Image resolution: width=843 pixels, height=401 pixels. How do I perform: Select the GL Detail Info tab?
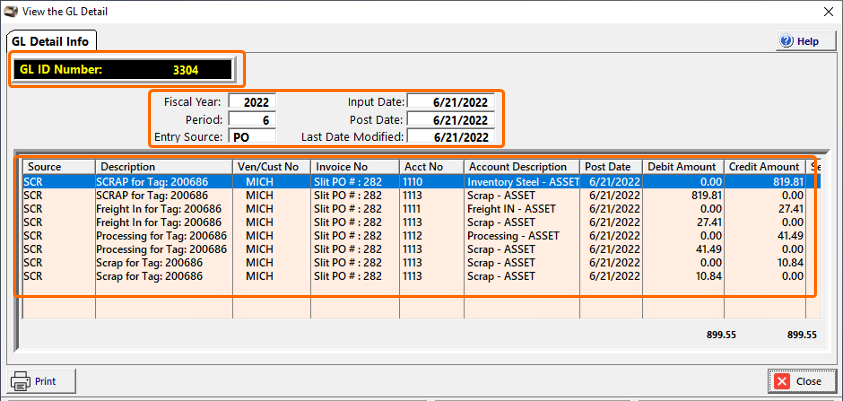click(x=51, y=41)
